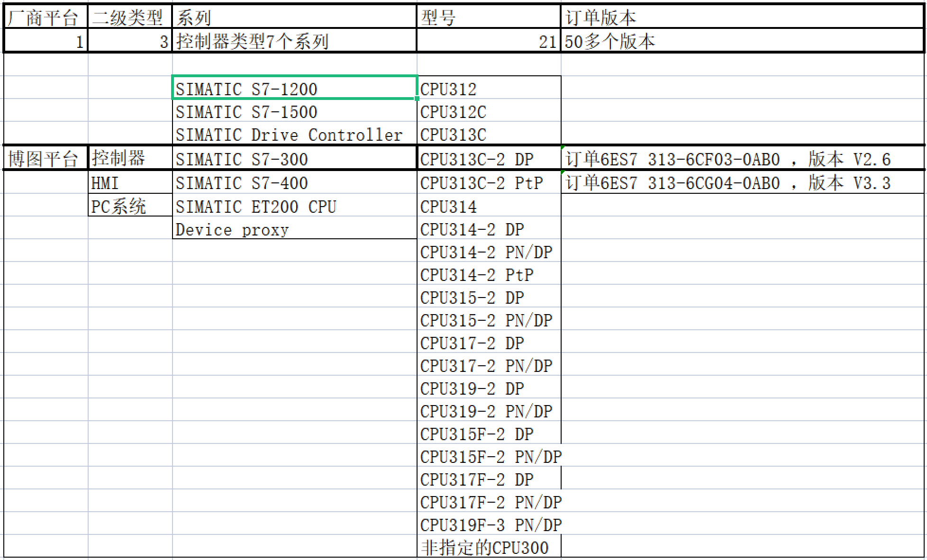Screen dimensions: 927x560
Task: Select the cell CPU312C
Action: (x=489, y=110)
